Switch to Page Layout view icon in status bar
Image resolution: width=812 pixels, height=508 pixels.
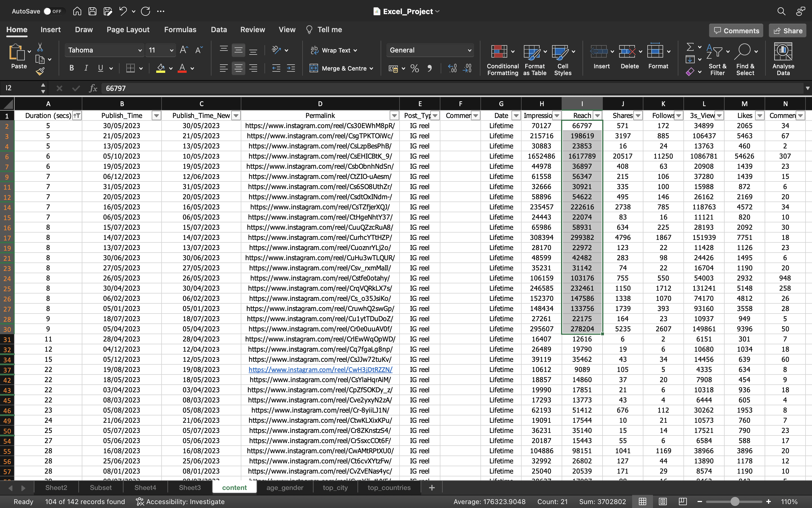point(662,502)
